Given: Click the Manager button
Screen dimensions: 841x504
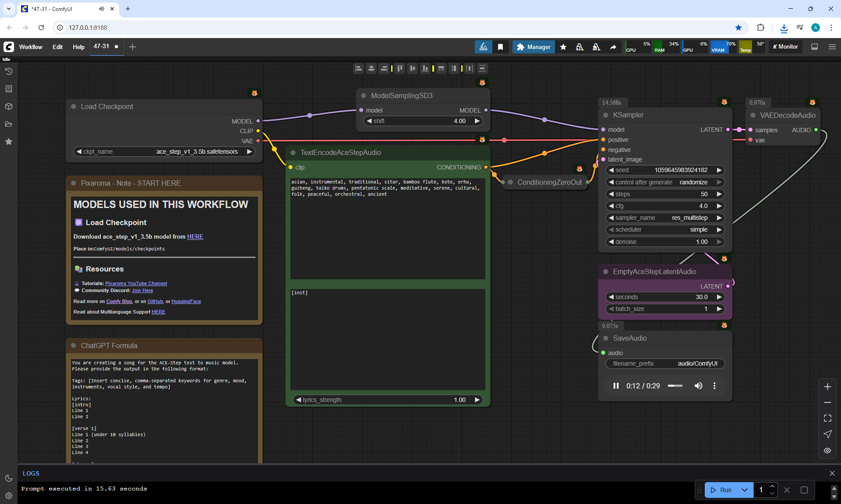Looking at the screenshot, I should pos(534,47).
